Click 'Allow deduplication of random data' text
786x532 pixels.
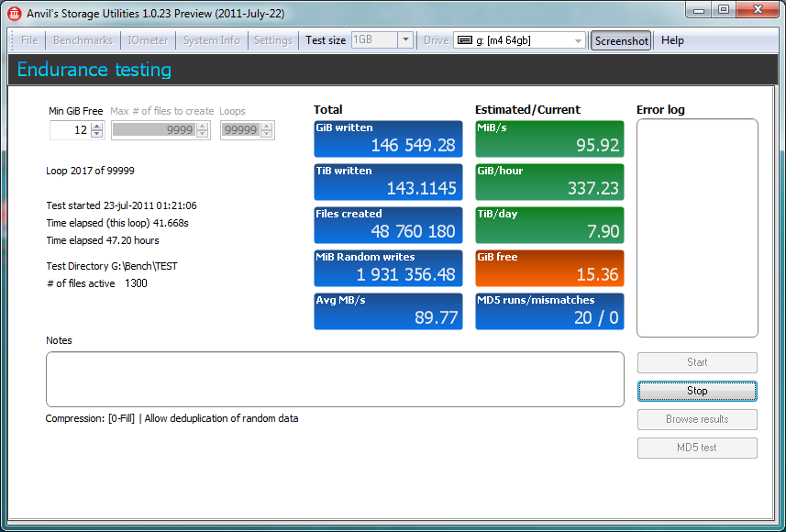click(x=222, y=418)
